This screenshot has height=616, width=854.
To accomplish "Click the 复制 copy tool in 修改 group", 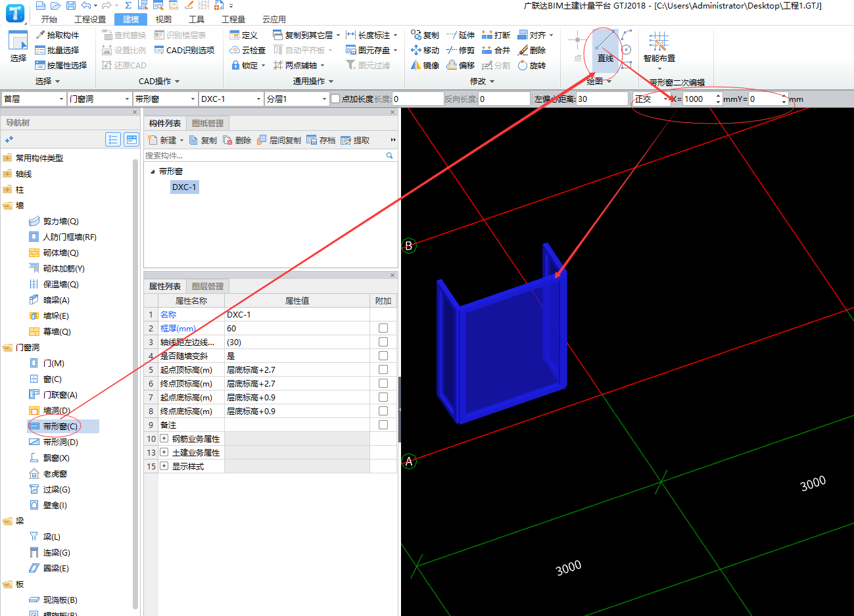I will 425,35.
